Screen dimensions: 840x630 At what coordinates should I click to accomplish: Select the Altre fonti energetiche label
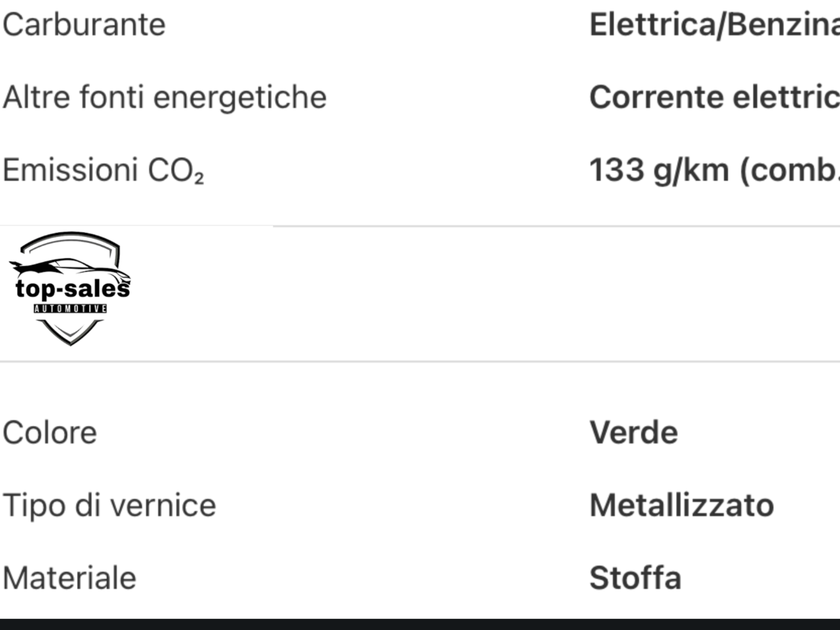click(x=165, y=98)
